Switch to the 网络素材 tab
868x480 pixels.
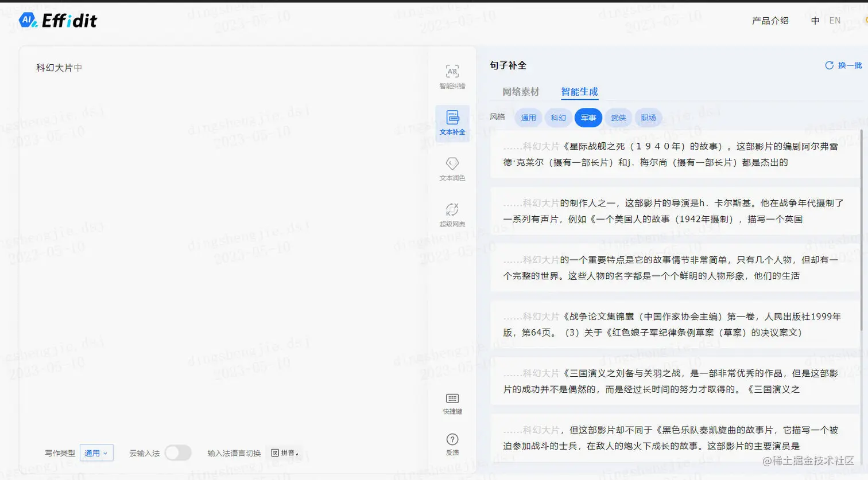pyautogui.click(x=521, y=92)
